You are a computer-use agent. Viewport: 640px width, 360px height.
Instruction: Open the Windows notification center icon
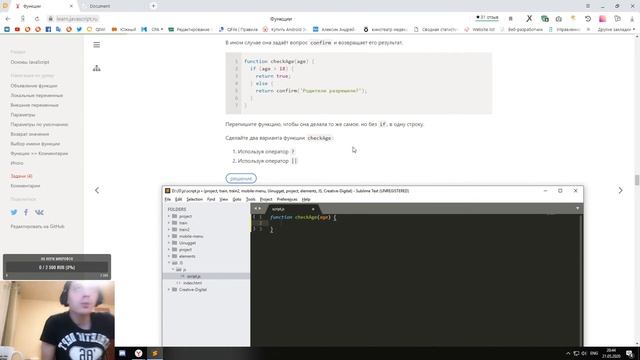(630, 353)
